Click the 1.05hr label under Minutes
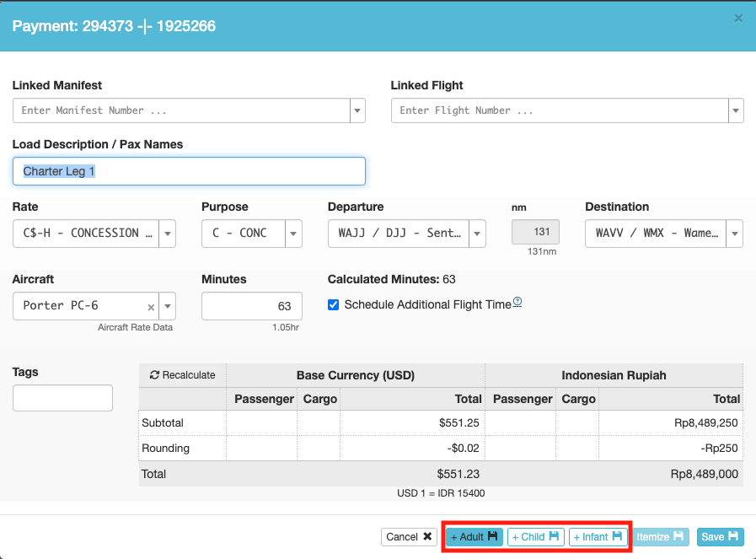 [x=286, y=327]
